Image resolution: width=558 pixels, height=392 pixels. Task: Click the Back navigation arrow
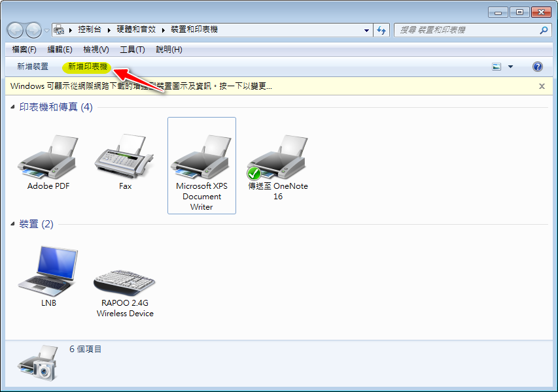(x=16, y=30)
